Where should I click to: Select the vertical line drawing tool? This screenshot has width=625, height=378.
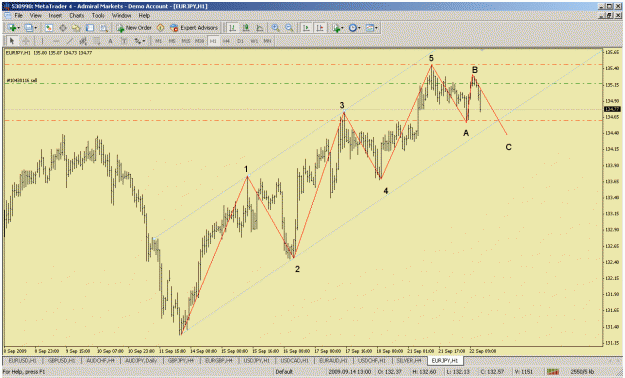coord(42,41)
